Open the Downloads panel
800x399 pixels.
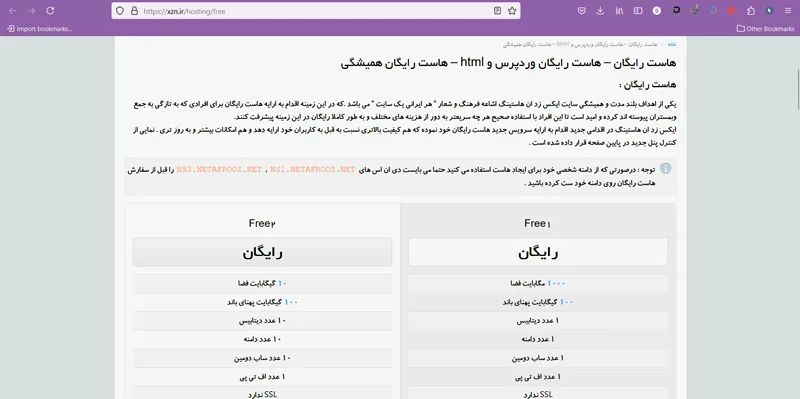pyautogui.click(x=601, y=11)
